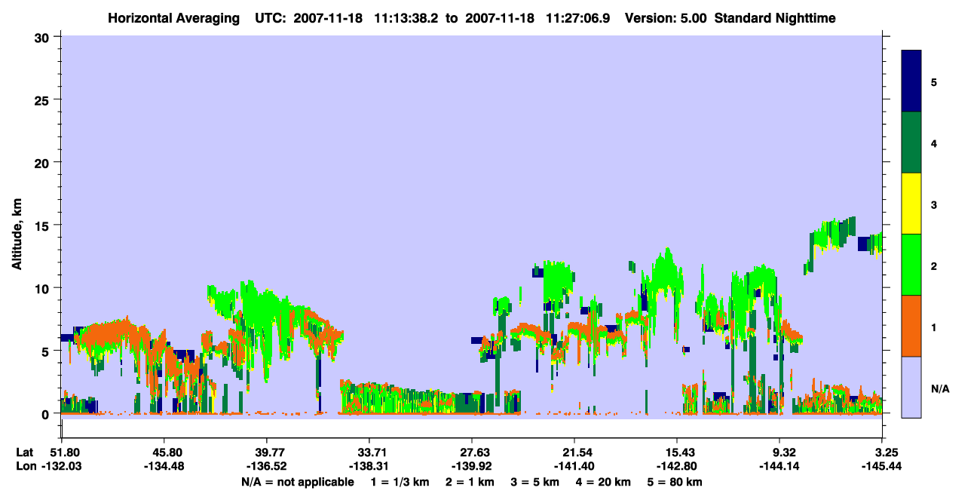The width and height of the screenshot is (980, 503).
Task: Click the dark green color bar segment
Action: pyautogui.click(x=911, y=143)
